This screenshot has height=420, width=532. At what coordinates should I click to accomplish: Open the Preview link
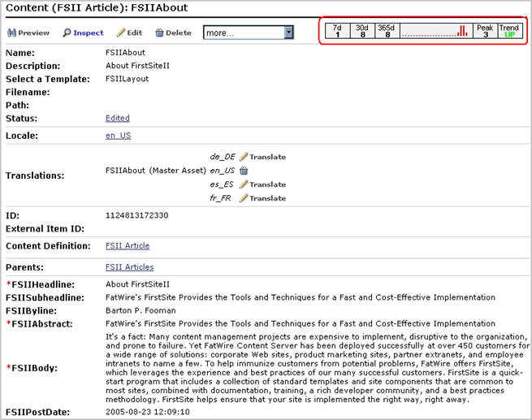coord(33,33)
